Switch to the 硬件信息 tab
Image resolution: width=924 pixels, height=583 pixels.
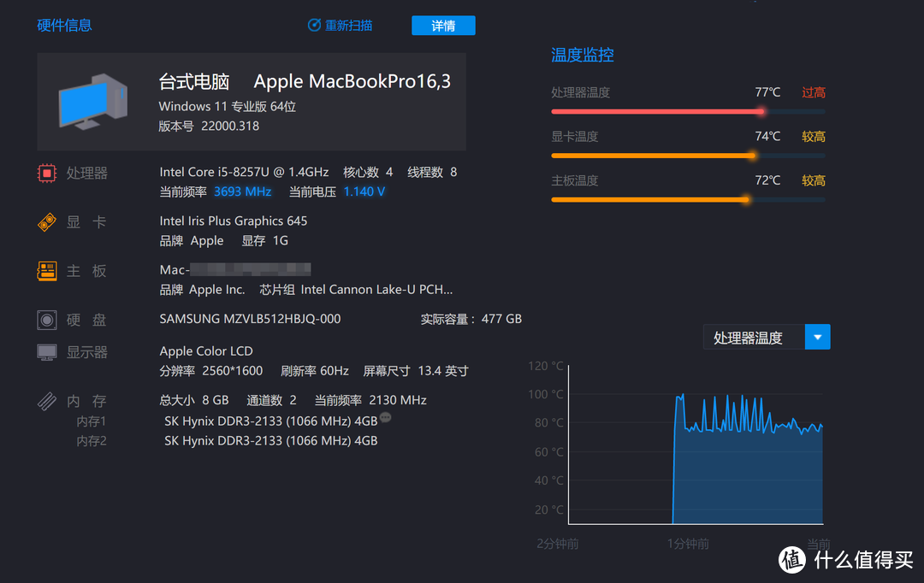click(64, 25)
